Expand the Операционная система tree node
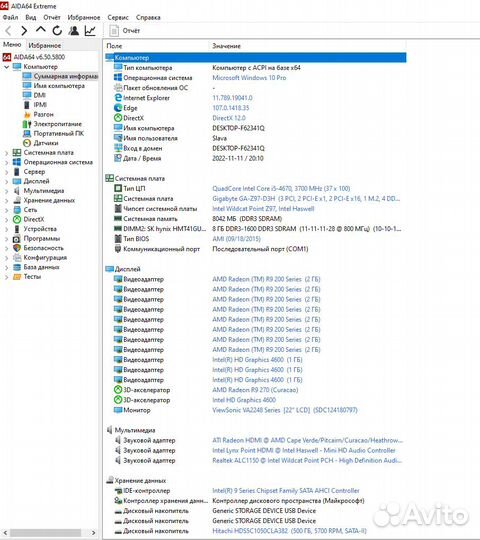This screenshot has height=540, width=480. tap(7, 162)
